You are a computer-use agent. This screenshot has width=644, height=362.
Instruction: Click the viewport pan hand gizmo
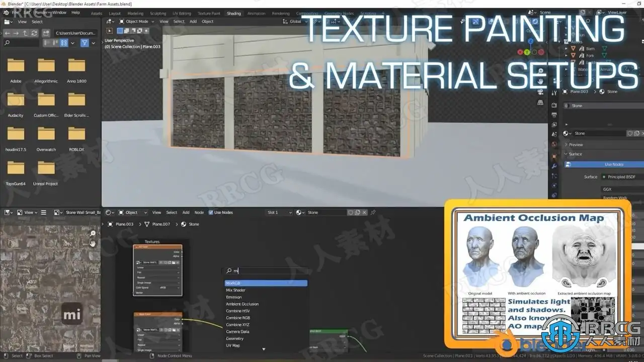[x=540, y=81]
